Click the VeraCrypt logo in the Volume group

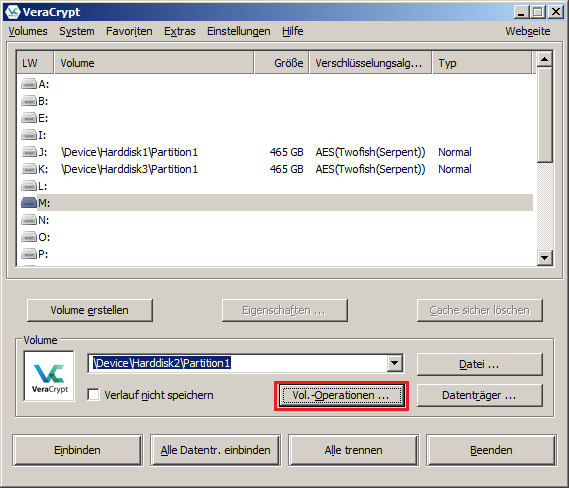point(49,376)
